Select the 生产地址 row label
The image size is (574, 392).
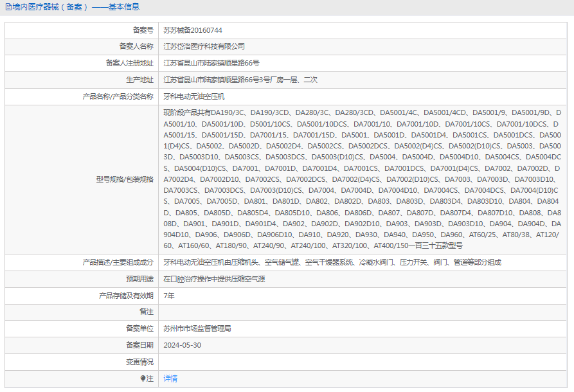(x=140, y=80)
